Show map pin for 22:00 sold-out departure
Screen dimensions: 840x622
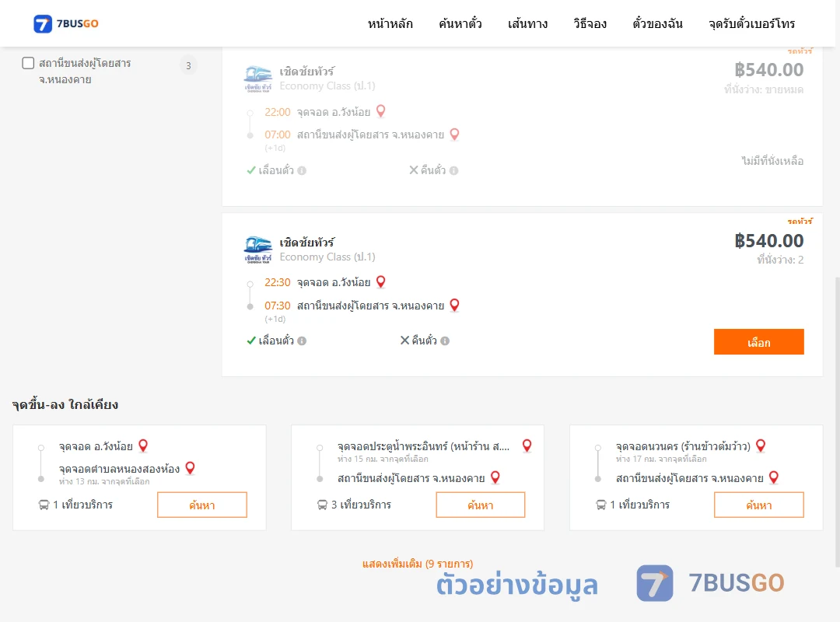click(381, 111)
